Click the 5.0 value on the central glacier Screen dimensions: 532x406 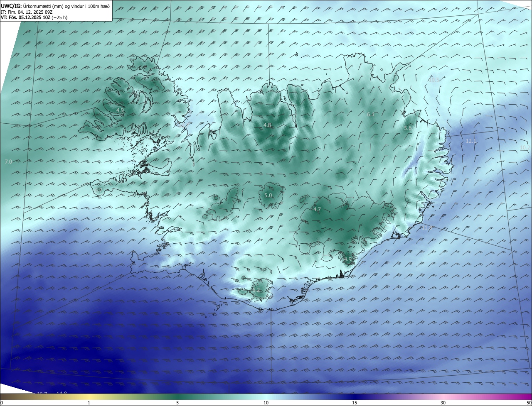click(x=268, y=195)
